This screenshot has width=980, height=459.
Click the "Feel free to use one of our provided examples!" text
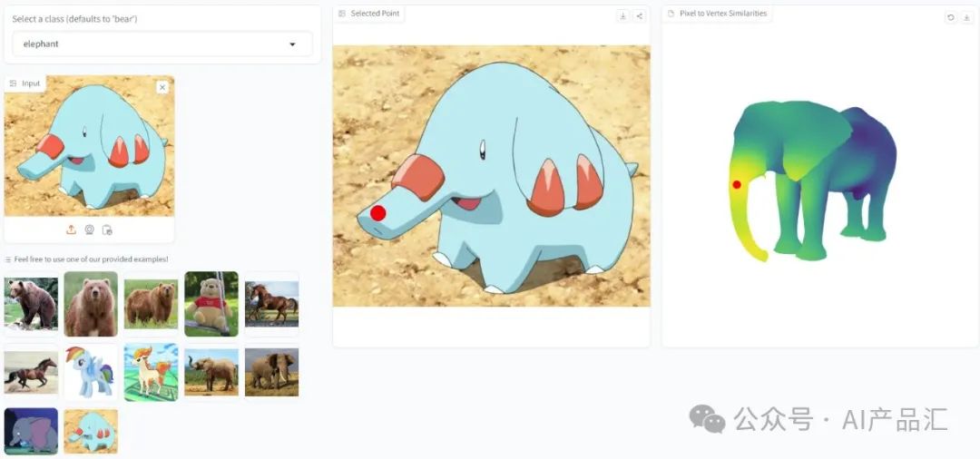tap(92, 259)
